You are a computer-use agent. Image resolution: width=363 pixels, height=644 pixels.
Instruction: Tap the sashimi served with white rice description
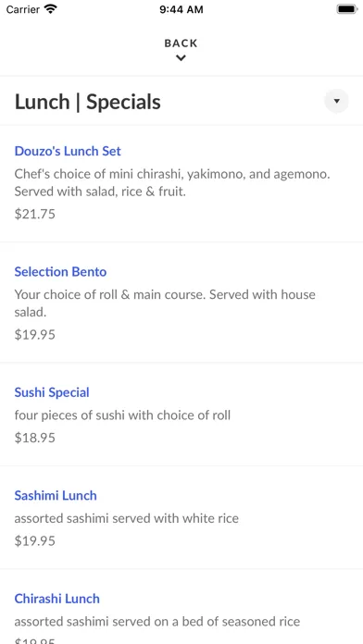click(127, 518)
